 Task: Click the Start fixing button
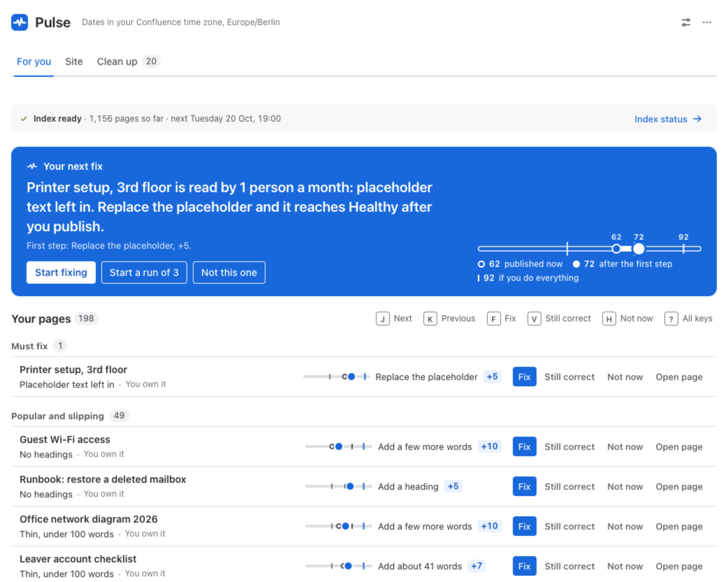pos(61,272)
